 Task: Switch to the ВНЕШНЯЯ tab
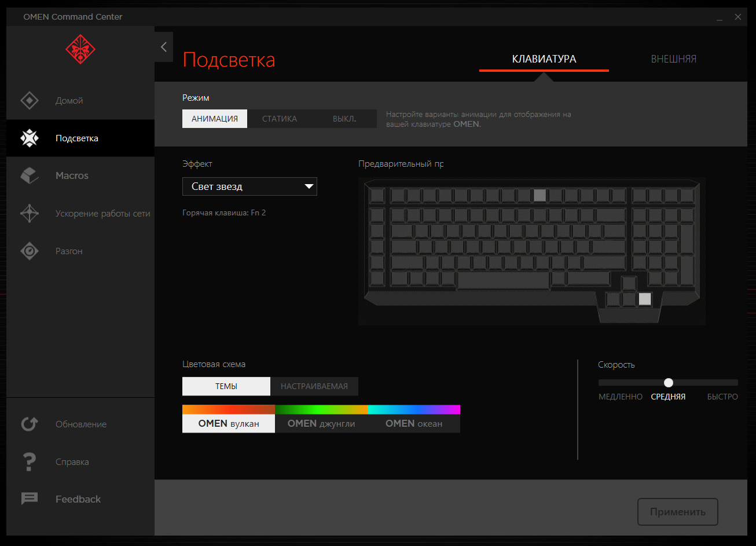click(x=674, y=59)
